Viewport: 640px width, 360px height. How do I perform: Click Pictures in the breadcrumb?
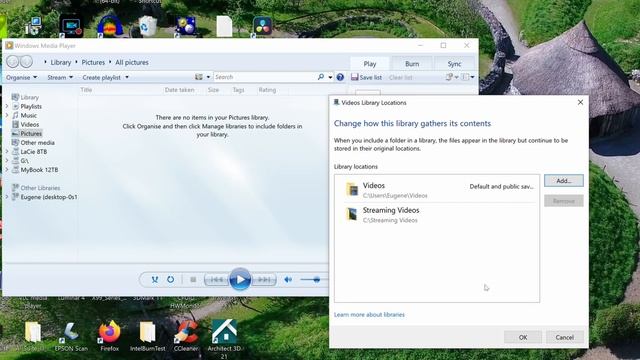pos(93,62)
